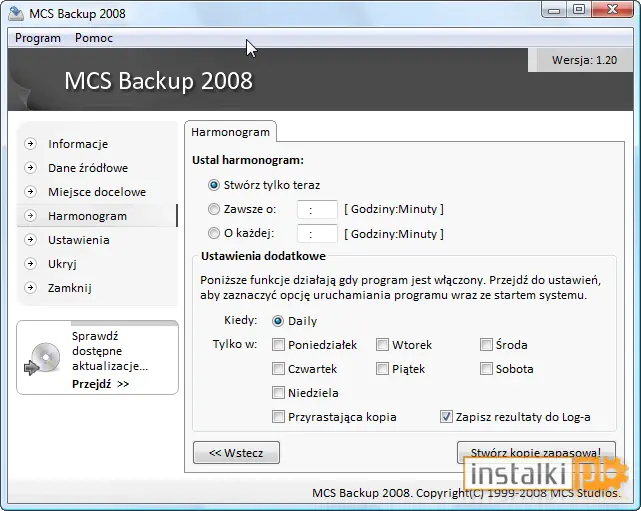
Task: Check the Piątek checkbox
Action: 382,369
